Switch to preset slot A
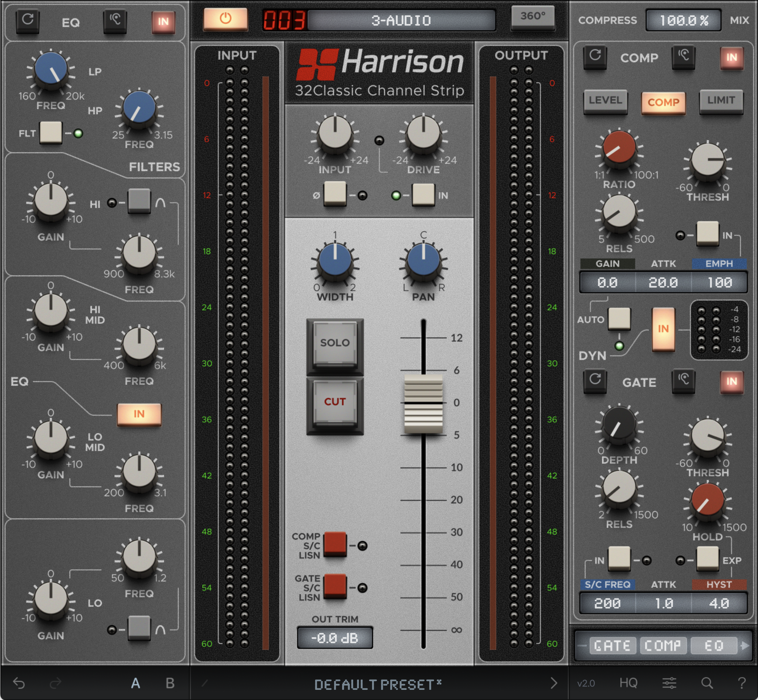Image resolution: width=758 pixels, height=700 pixels. (x=135, y=683)
